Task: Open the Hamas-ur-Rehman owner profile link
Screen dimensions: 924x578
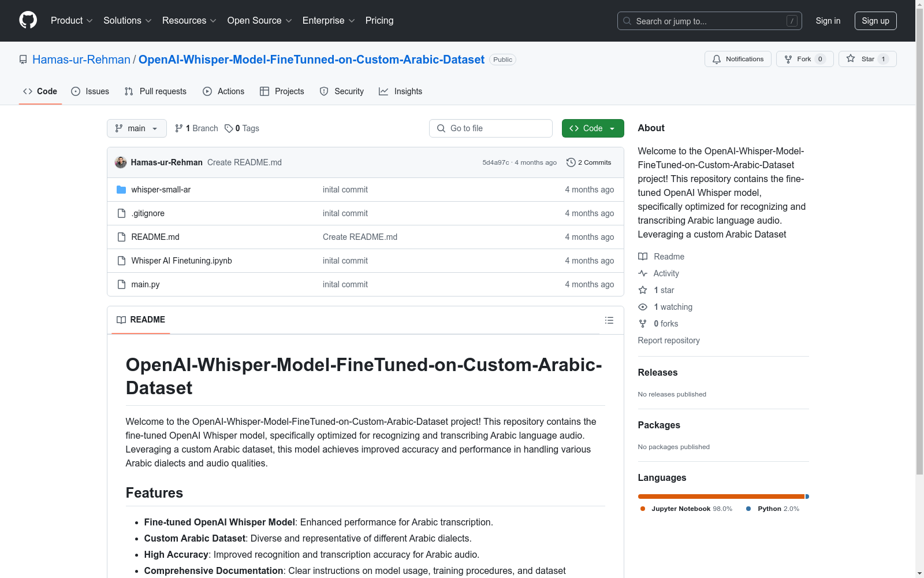Action: (81, 60)
